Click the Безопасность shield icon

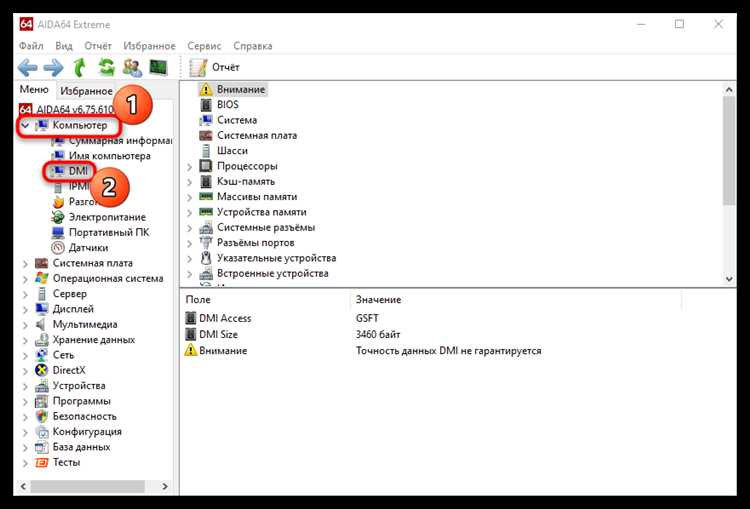click(x=42, y=416)
